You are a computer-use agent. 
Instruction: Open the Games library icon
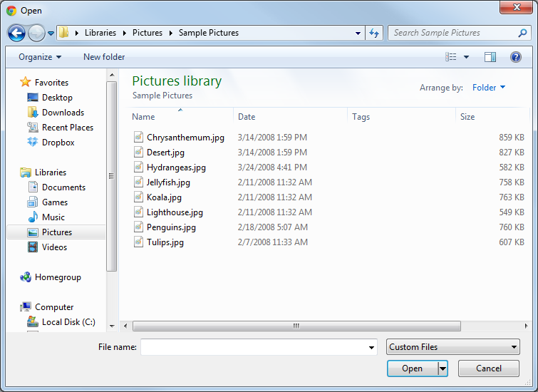click(33, 202)
